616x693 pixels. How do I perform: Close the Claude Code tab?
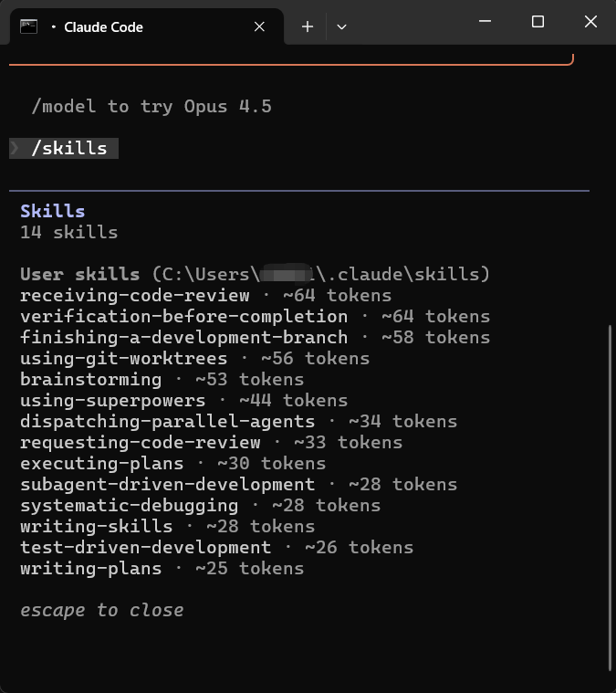259,26
